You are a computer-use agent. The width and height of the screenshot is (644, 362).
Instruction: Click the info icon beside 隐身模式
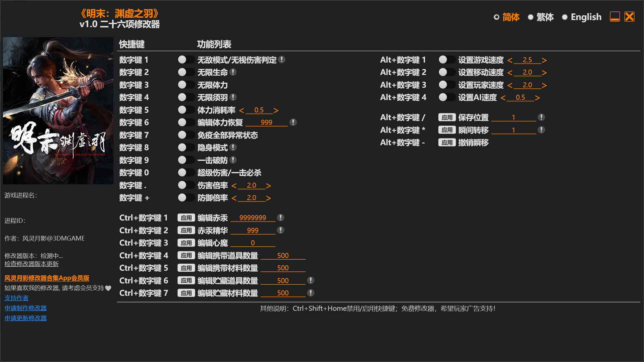point(234,147)
